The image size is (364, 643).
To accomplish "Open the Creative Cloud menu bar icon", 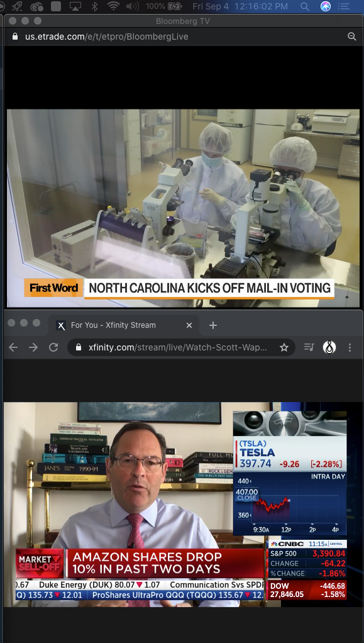I will point(37,6).
